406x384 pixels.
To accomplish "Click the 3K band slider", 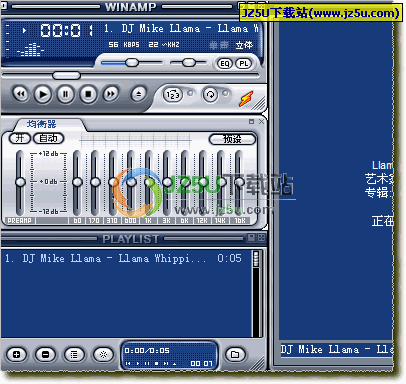I will click(167, 182).
